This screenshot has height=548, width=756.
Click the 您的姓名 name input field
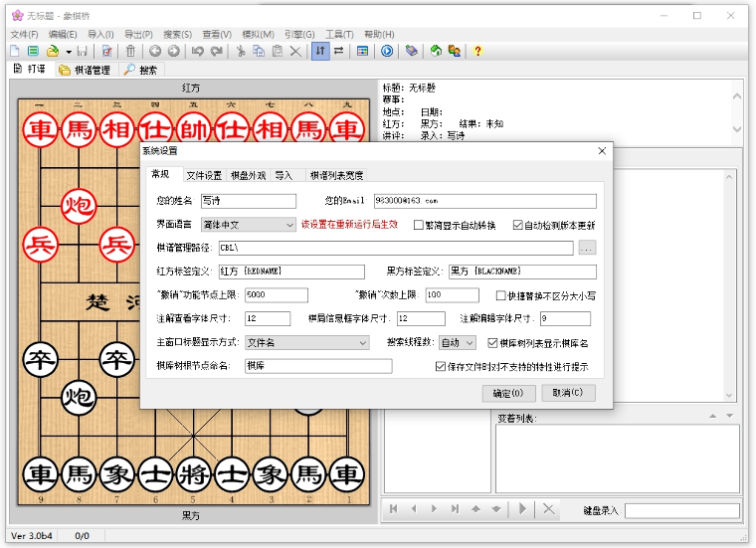(x=250, y=201)
